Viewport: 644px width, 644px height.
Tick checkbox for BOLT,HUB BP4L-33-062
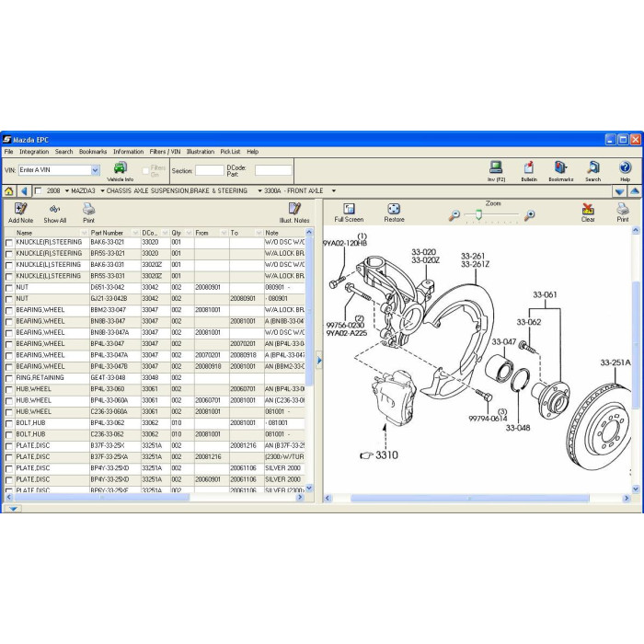click(x=9, y=423)
